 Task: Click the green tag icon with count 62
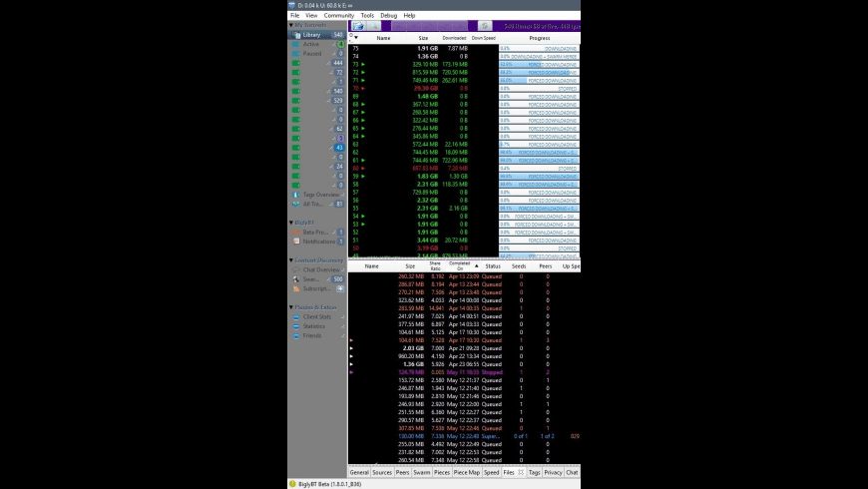(296, 129)
